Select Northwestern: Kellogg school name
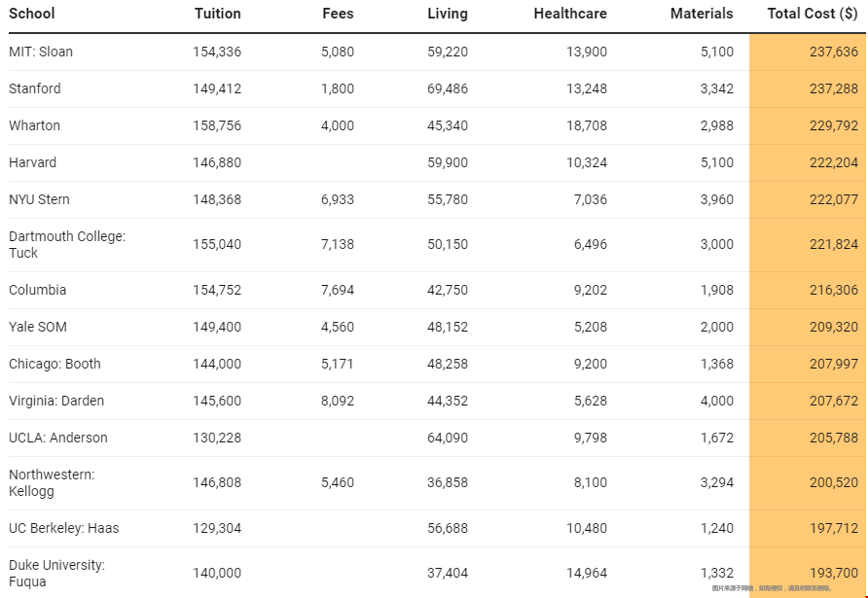This screenshot has height=598, width=868. (x=52, y=483)
